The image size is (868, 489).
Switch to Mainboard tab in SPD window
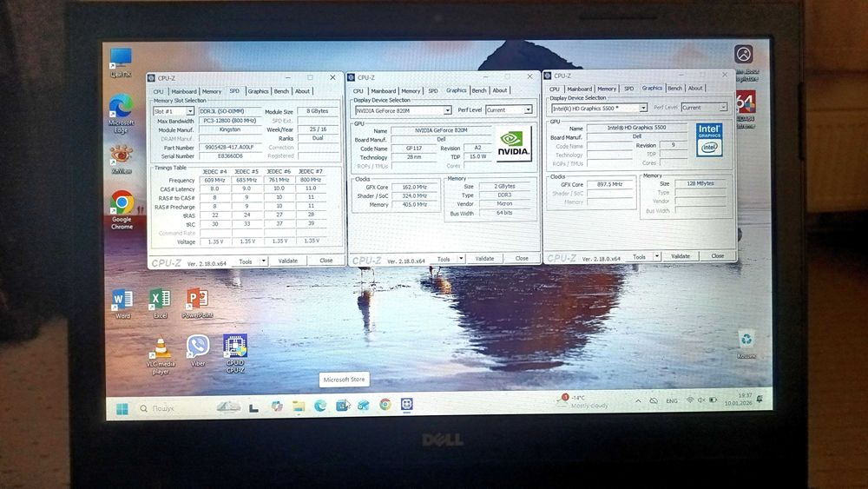click(184, 91)
